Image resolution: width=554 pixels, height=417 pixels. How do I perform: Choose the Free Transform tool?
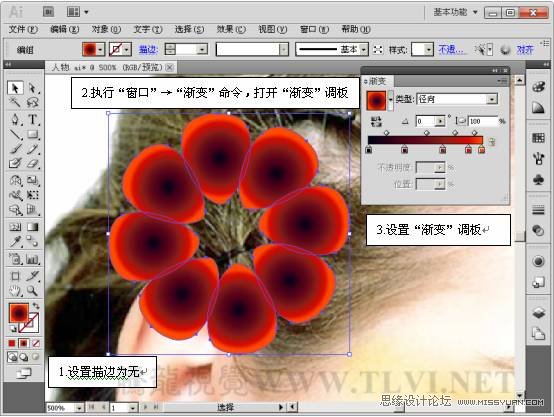click(x=32, y=195)
